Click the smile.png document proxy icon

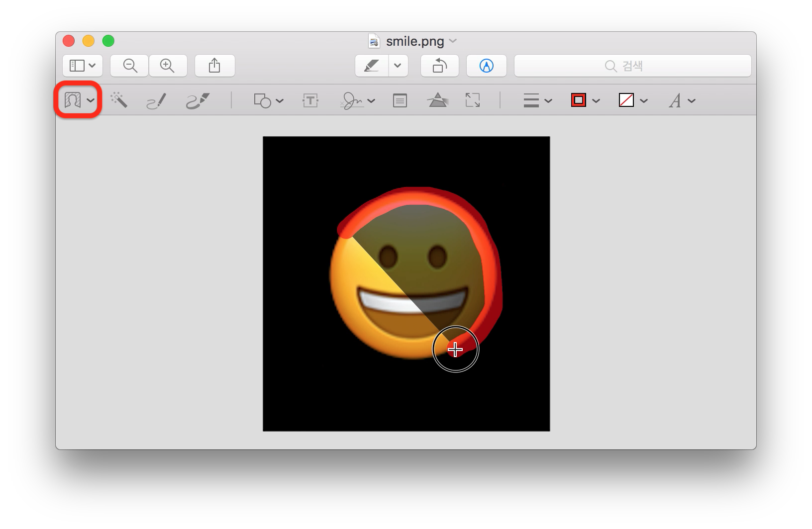point(374,41)
